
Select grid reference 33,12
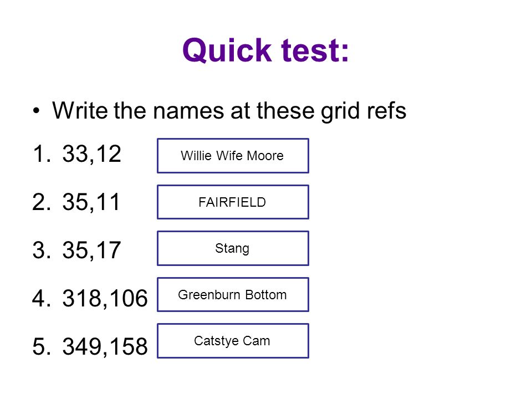pyautogui.click(x=91, y=154)
